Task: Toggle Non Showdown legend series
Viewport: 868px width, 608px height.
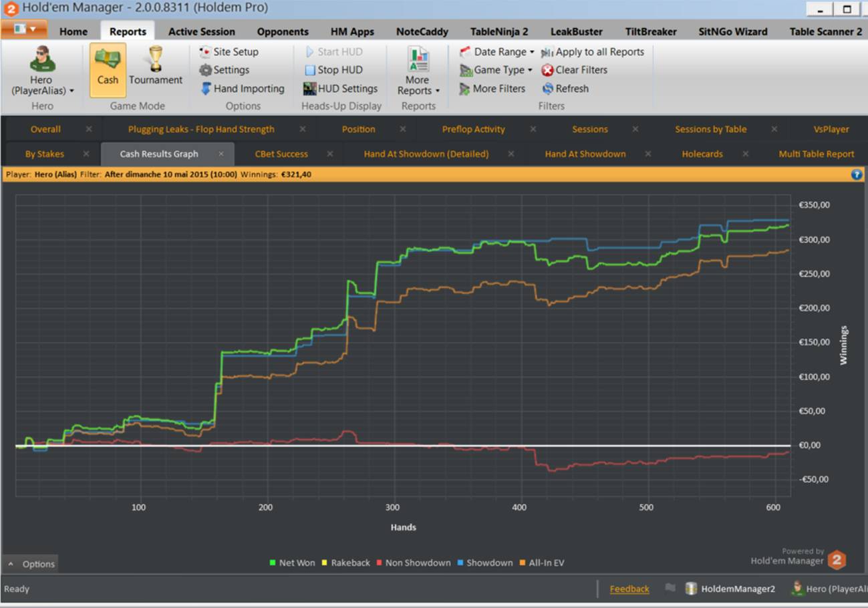Action: tap(413, 563)
